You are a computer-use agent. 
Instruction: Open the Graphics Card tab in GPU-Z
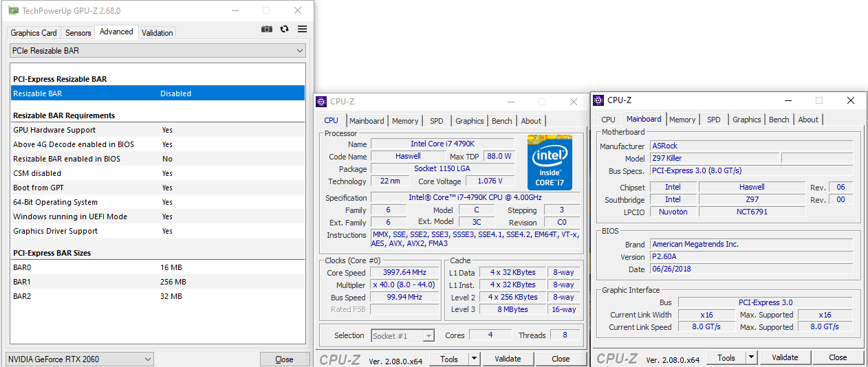point(34,33)
